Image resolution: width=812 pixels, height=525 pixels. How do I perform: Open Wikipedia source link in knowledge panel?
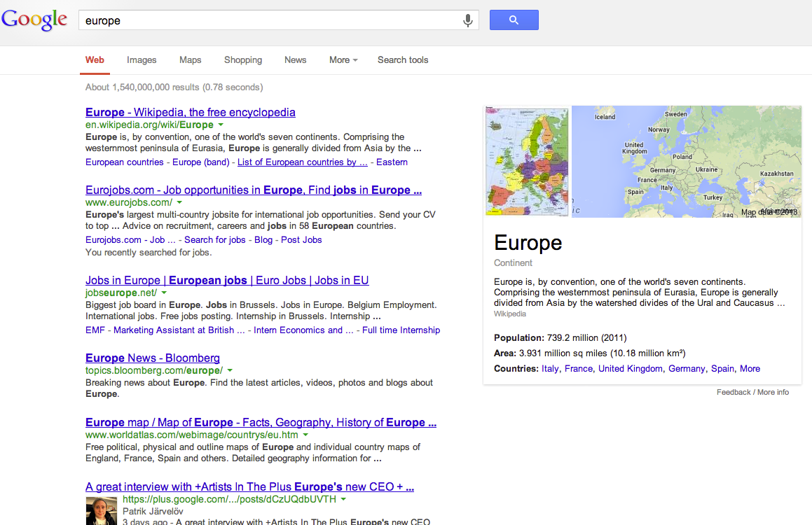[x=509, y=314]
